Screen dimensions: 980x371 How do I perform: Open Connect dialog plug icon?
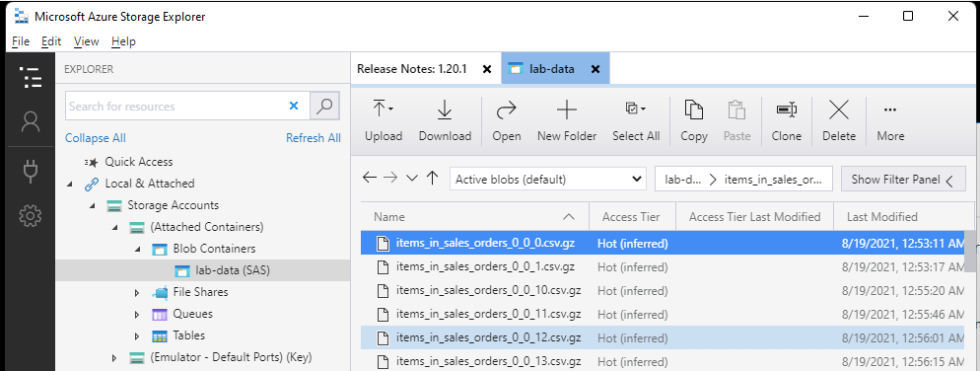click(x=30, y=171)
